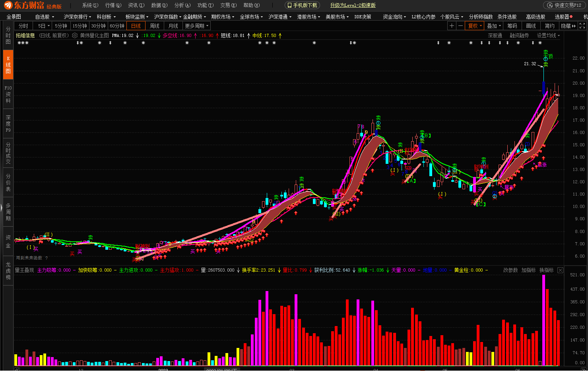Open the 功能(T) menu
Screen dimensions: 588x371
tap(205, 5)
